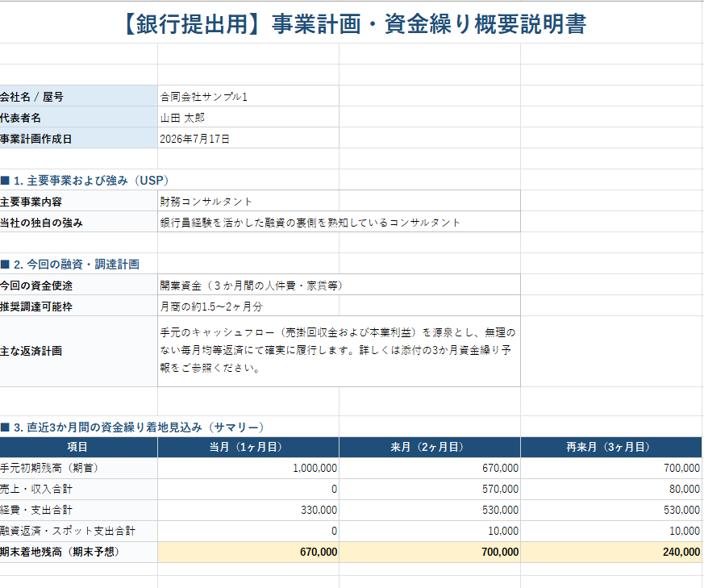Click the 主な返済計画 label
This screenshot has height=588, width=704.
pyautogui.click(x=78, y=352)
